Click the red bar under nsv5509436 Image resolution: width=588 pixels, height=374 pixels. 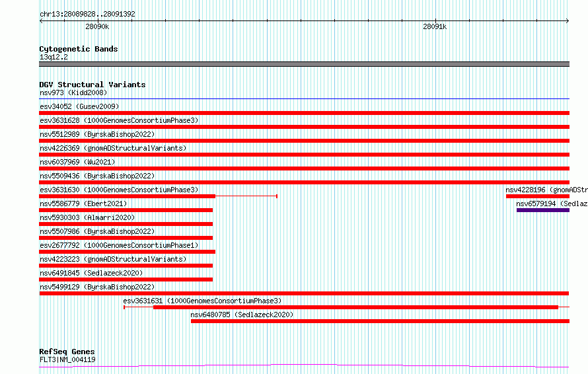tap(304, 182)
